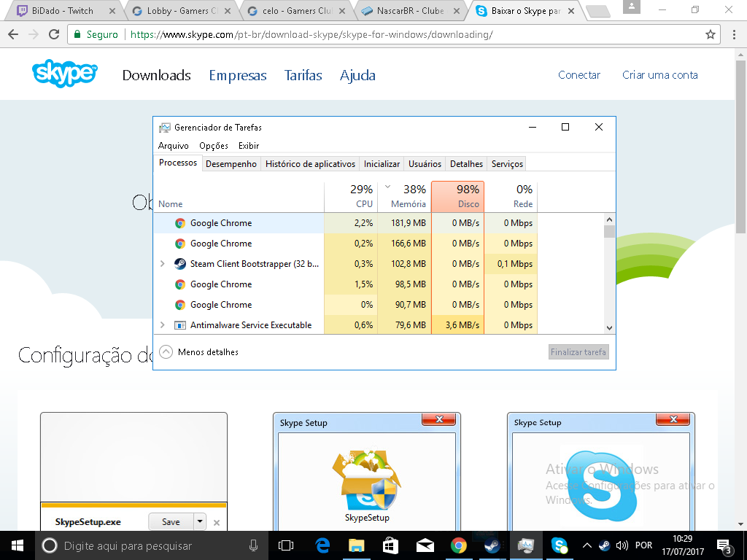The width and height of the screenshot is (747, 560).
Task: Switch to the BiDado - Twitch browser tab
Action: pyautogui.click(x=62, y=11)
